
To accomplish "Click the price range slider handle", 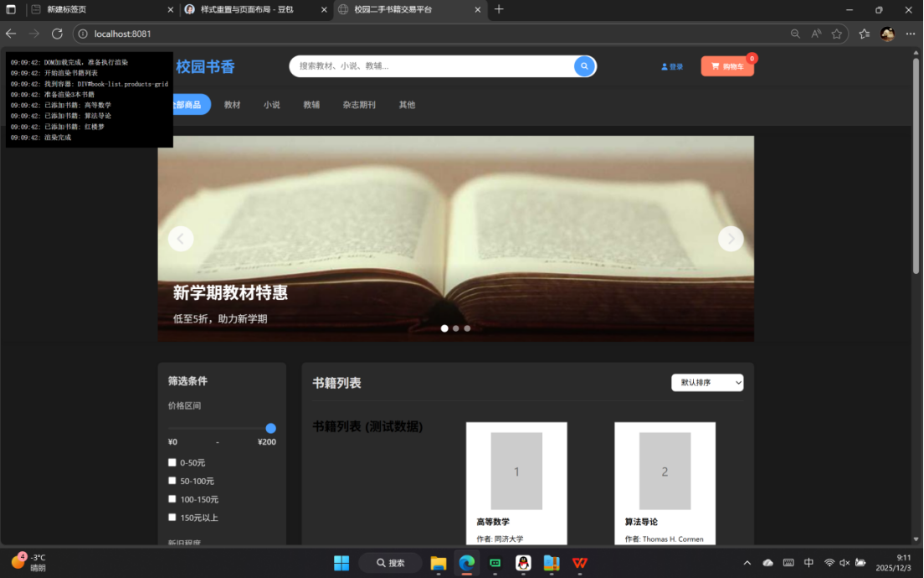I will coord(270,428).
